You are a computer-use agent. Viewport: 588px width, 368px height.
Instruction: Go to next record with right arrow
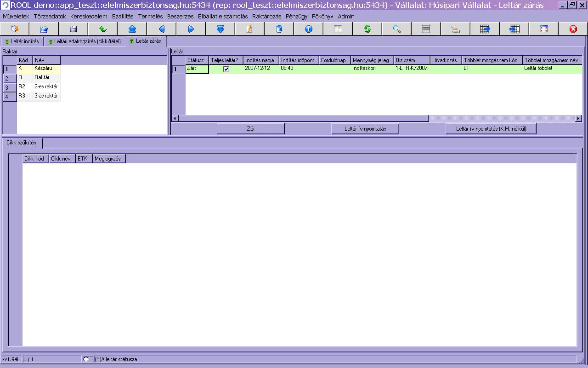pyautogui.click(x=191, y=29)
